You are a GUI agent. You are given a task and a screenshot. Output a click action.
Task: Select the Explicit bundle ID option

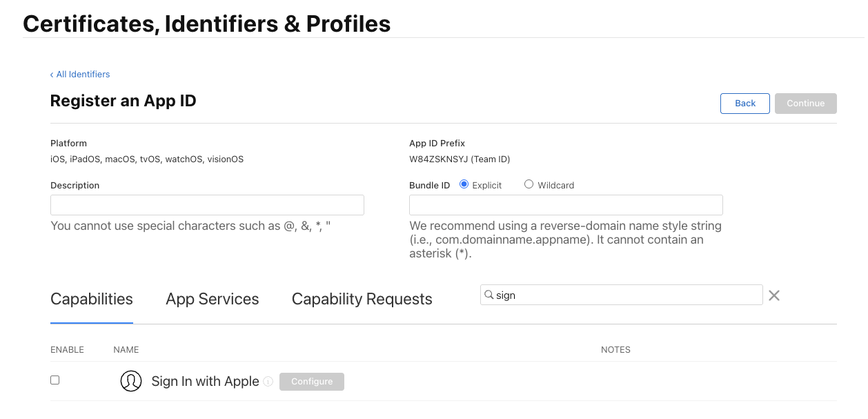[464, 184]
